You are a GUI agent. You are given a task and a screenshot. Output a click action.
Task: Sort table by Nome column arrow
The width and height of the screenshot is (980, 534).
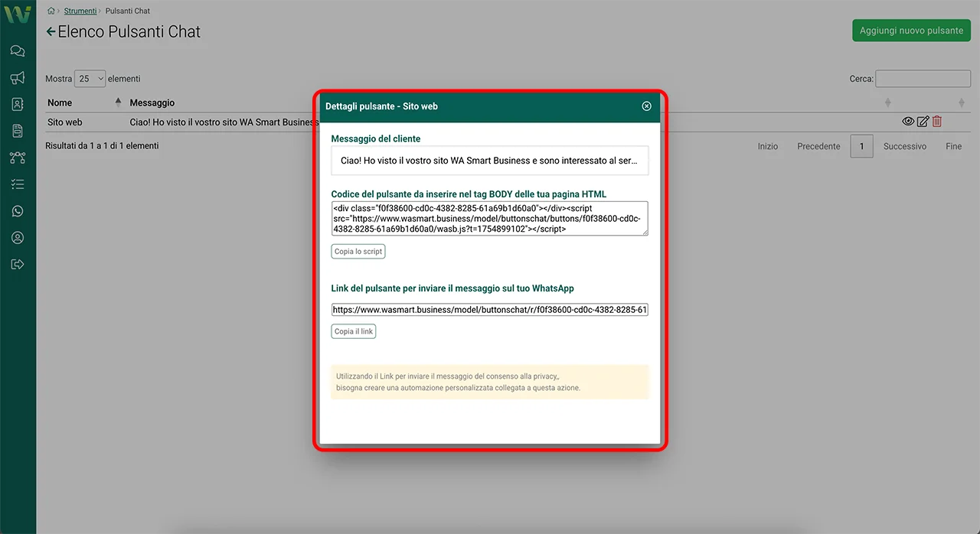118,103
